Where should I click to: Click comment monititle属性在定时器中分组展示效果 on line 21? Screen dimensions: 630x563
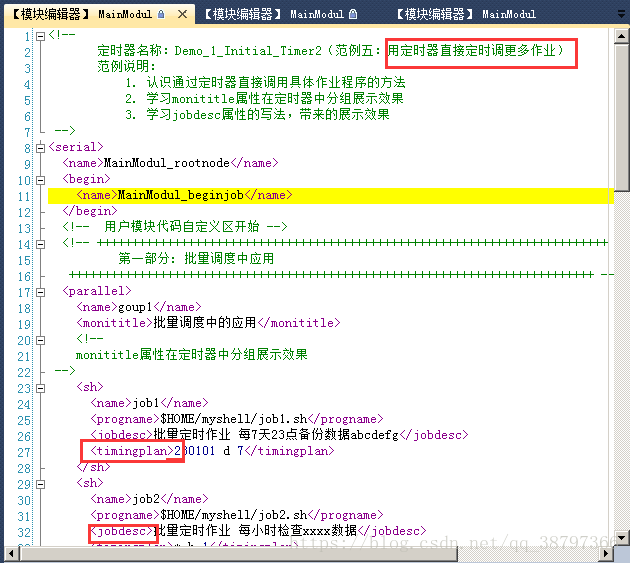click(192, 355)
